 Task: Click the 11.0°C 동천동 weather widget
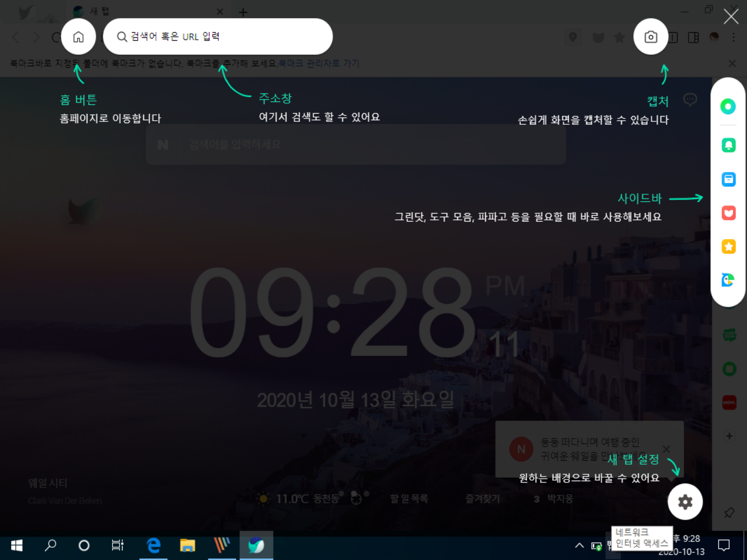pos(298,499)
